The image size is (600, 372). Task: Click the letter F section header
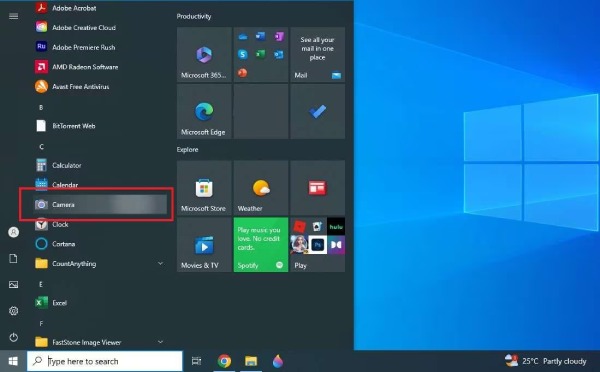[41, 323]
